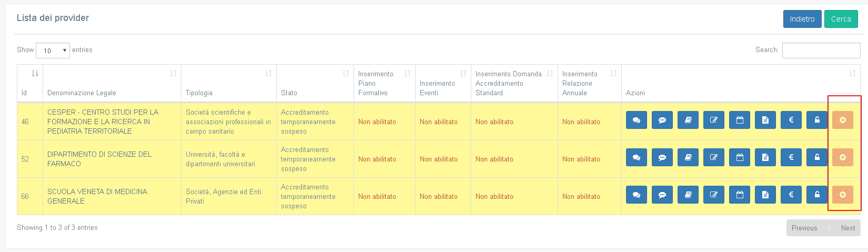Viewport: 868px width, 252px height.
Task: Click orange cancel icon for Dipartimento di Scienze row
Action: click(x=843, y=157)
